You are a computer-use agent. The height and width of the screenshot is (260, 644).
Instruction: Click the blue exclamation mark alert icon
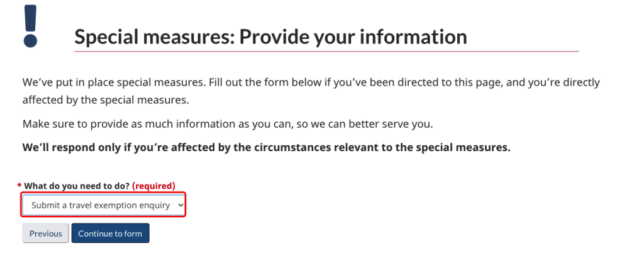point(29,26)
